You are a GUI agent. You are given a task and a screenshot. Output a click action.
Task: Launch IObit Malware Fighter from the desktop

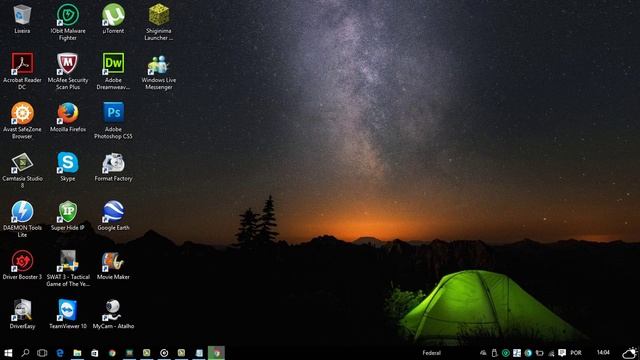pyautogui.click(x=68, y=22)
